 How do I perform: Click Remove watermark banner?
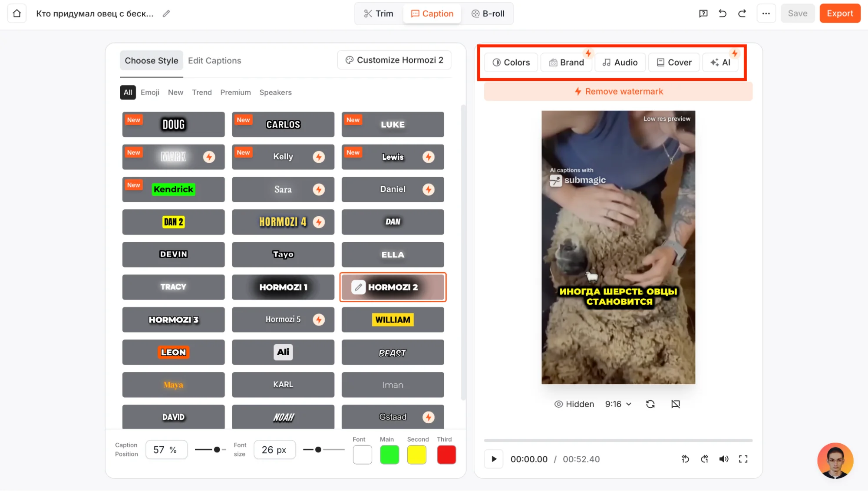[x=618, y=92]
